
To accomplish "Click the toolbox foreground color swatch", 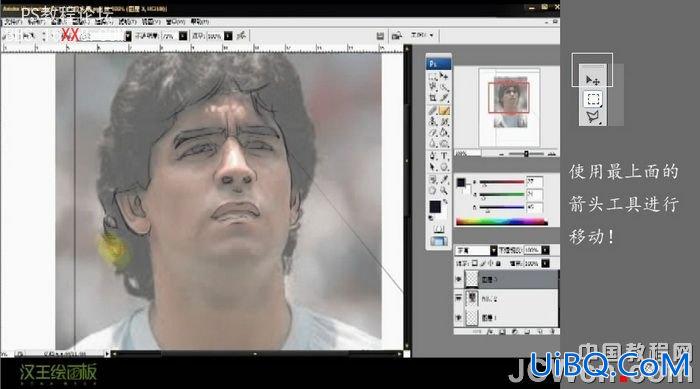I will point(435,207).
